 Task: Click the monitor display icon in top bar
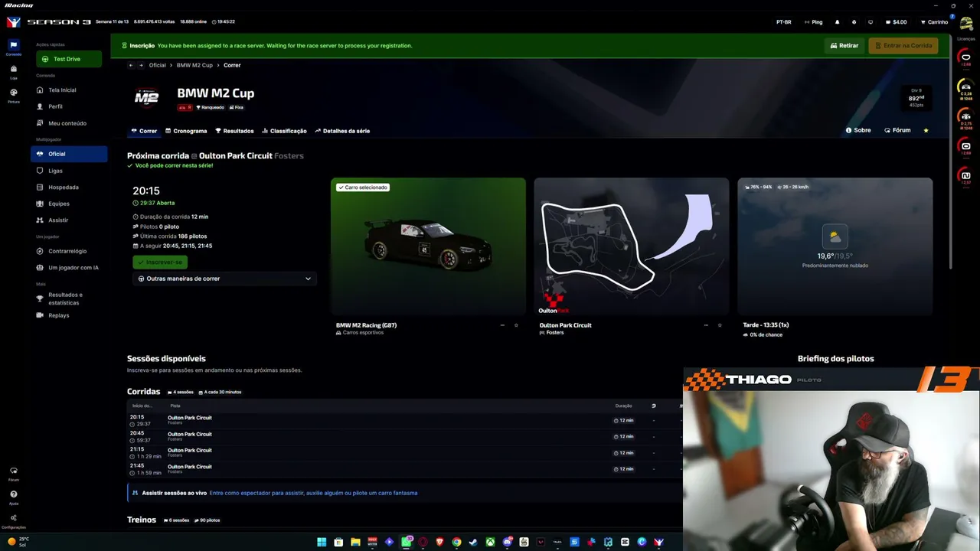[871, 22]
